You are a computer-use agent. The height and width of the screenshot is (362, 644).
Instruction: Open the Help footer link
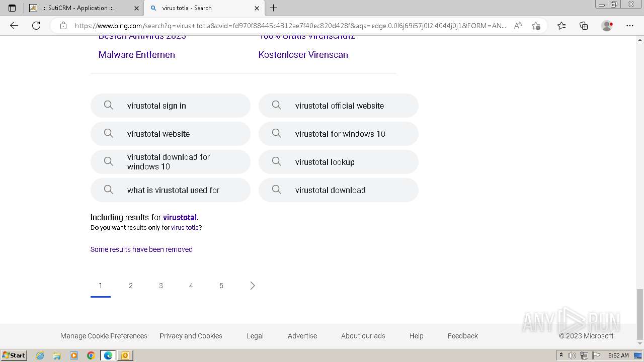coord(417,336)
